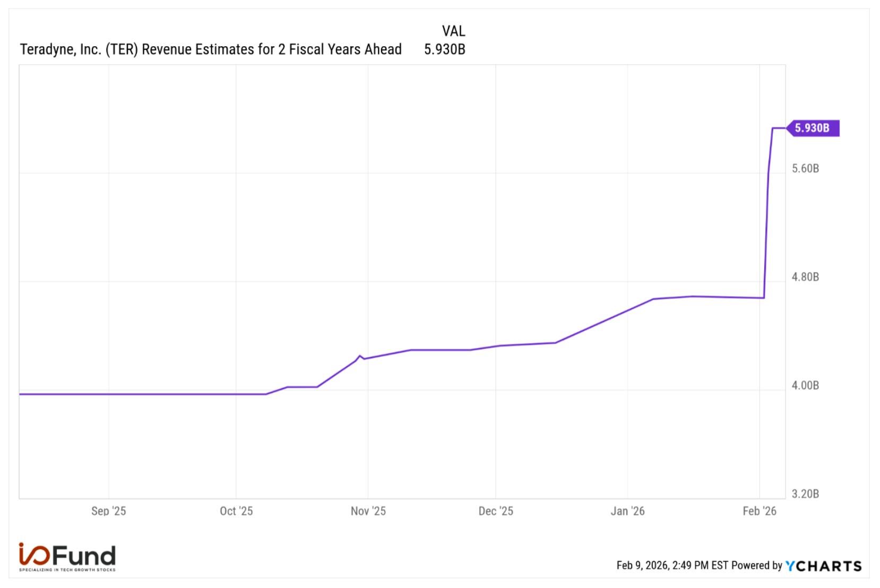Viewport: 880px width, 588px height.
Task: Select the Oct '25 axis label
Action: coord(236,511)
